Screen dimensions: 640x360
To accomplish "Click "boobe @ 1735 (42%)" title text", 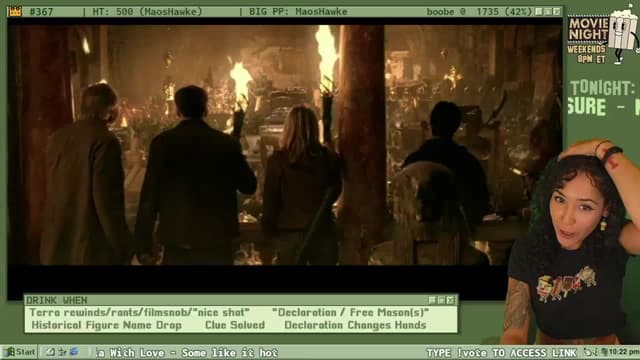I will coord(479,12).
